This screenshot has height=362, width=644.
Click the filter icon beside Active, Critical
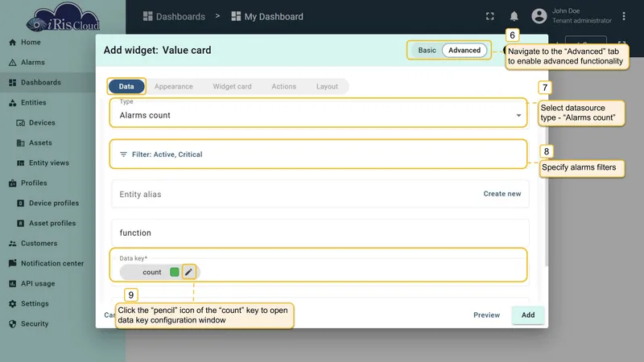coord(123,154)
